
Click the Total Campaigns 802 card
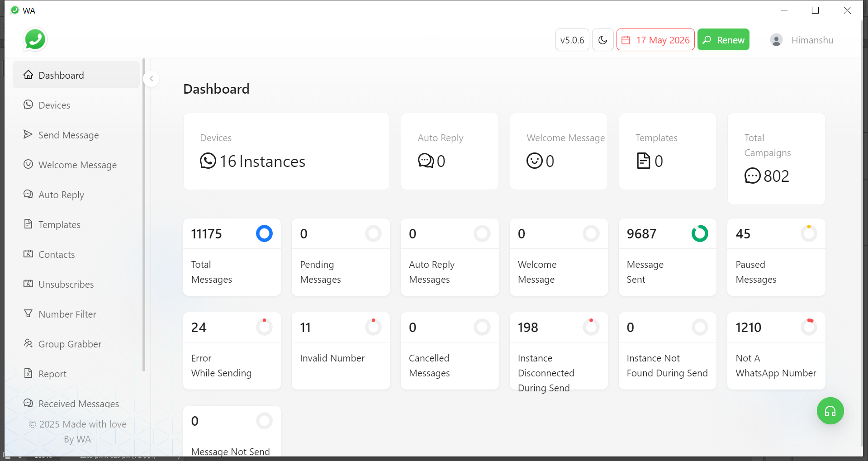(x=776, y=158)
